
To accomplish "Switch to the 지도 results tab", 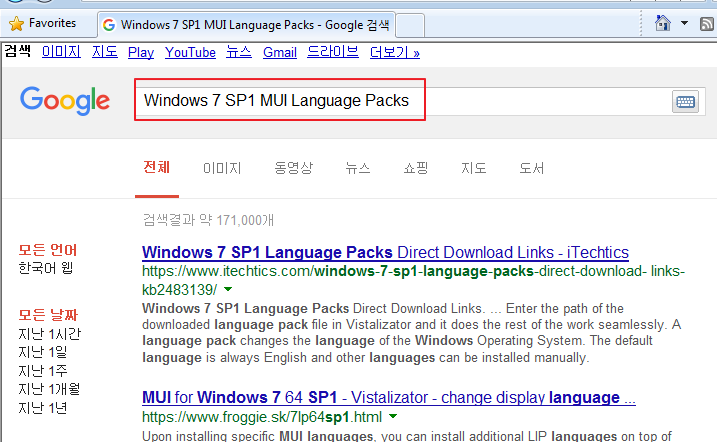I will (473, 168).
